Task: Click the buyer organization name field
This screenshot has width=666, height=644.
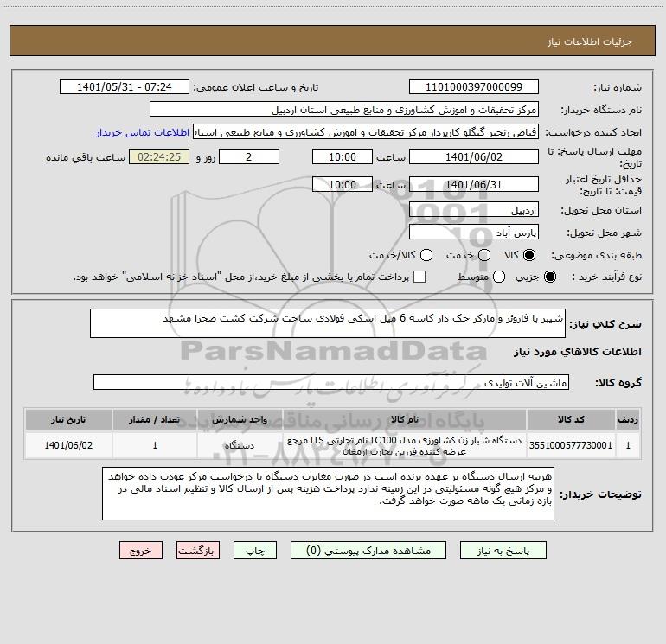Action: 344,110
